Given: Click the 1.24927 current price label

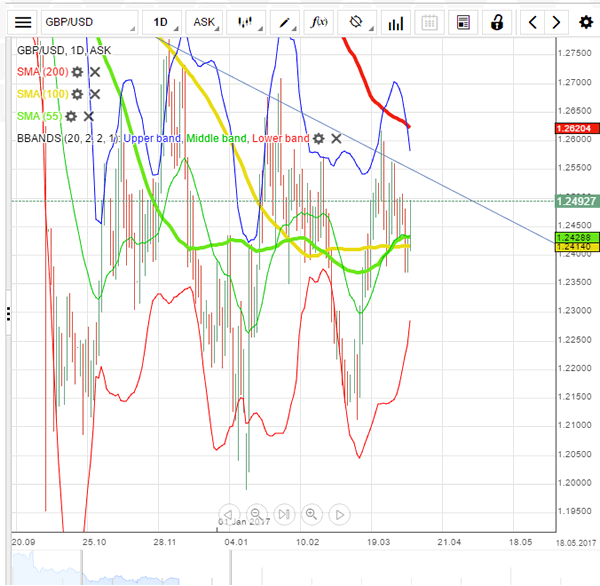Looking at the screenshot, I should point(575,201).
